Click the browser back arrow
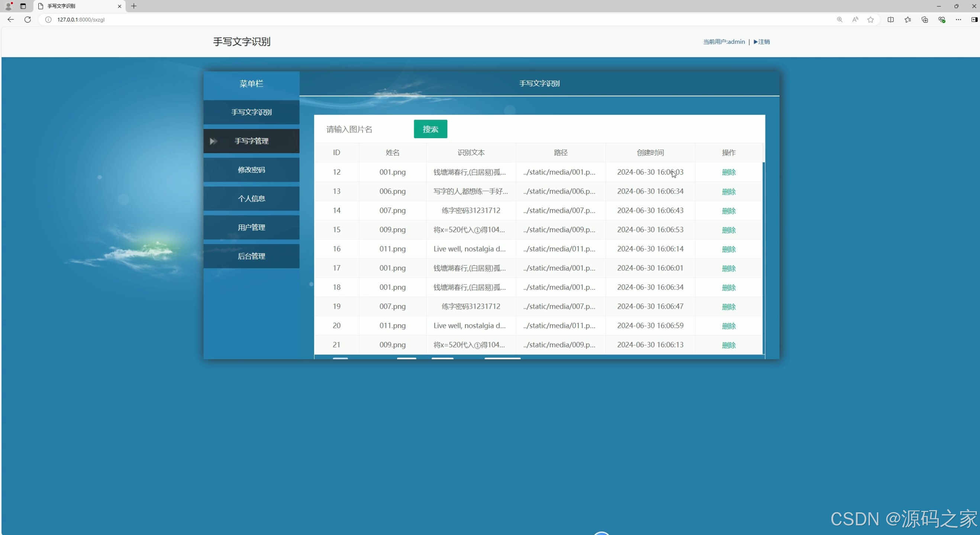 (x=11, y=19)
